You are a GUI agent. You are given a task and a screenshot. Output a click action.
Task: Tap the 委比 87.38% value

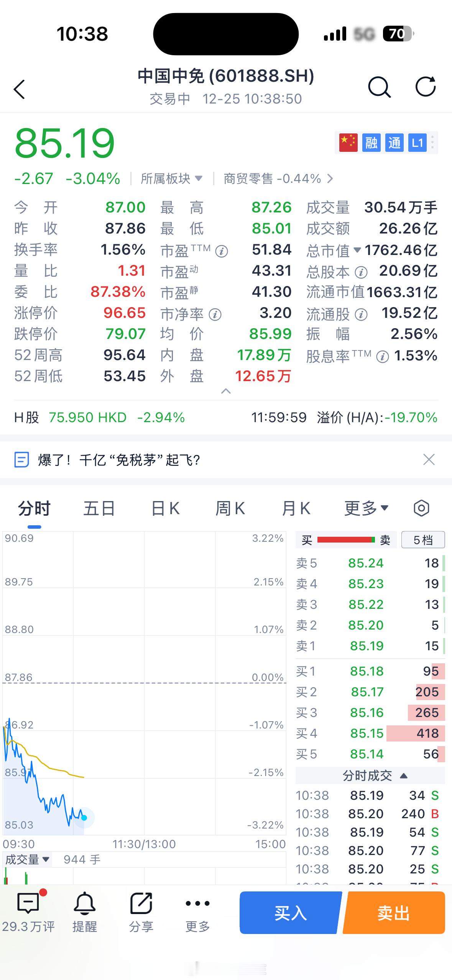pos(118,292)
